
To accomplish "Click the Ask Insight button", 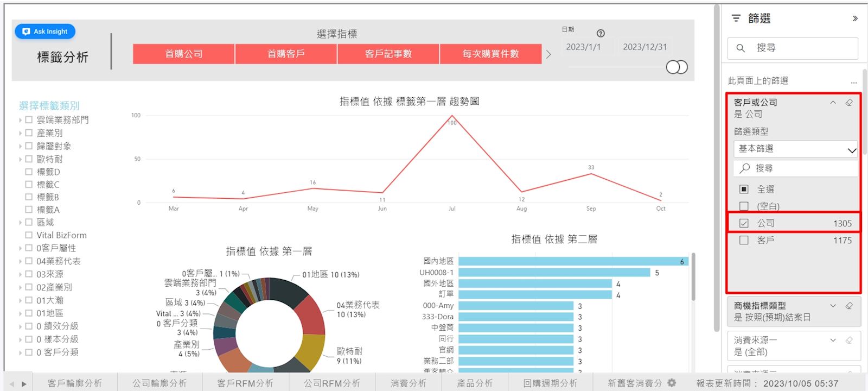I will (45, 31).
